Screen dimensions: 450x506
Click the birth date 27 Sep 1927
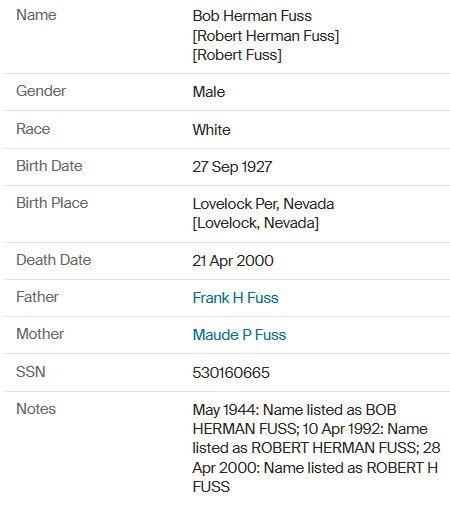[232, 167]
